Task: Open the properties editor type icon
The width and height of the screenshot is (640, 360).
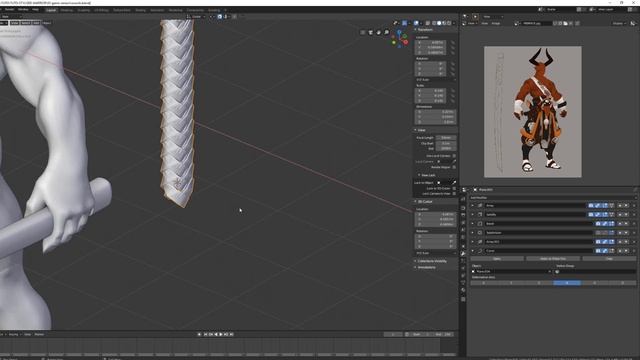Action: 464,190
